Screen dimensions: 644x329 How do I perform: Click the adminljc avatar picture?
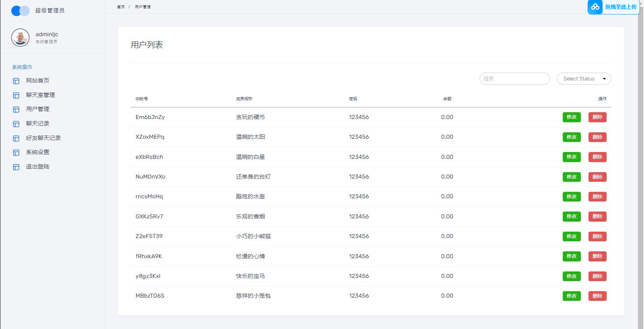(x=20, y=38)
